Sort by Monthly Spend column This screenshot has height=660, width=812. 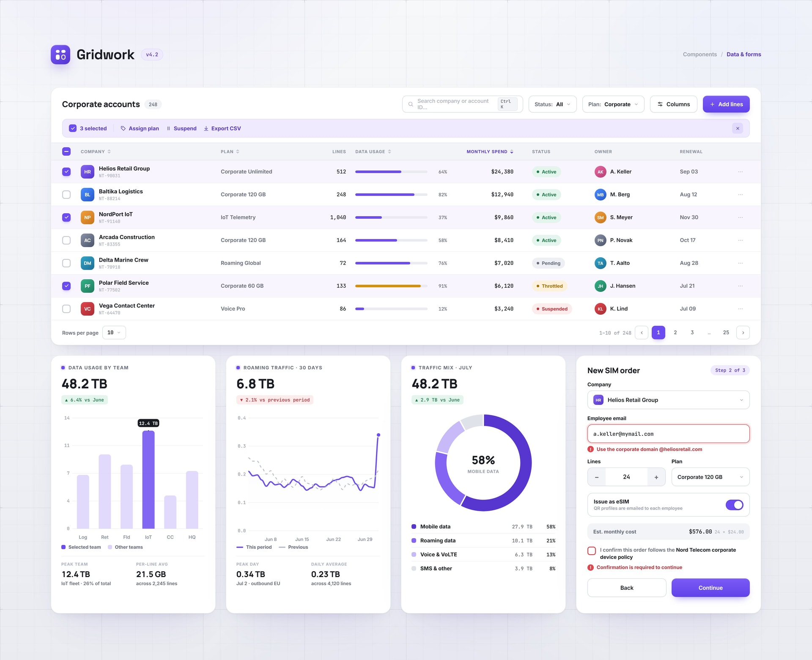(490, 151)
